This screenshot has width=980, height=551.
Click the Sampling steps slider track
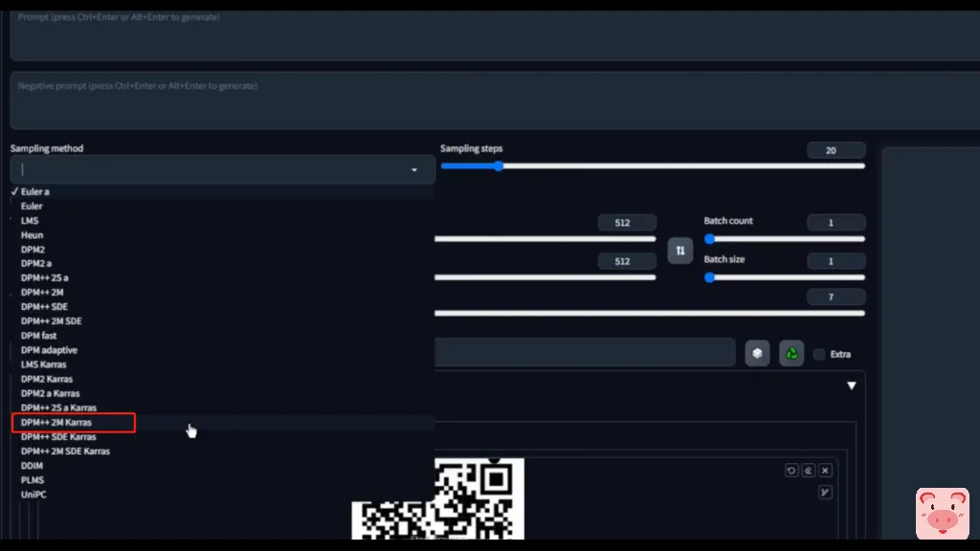click(x=653, y=166)
